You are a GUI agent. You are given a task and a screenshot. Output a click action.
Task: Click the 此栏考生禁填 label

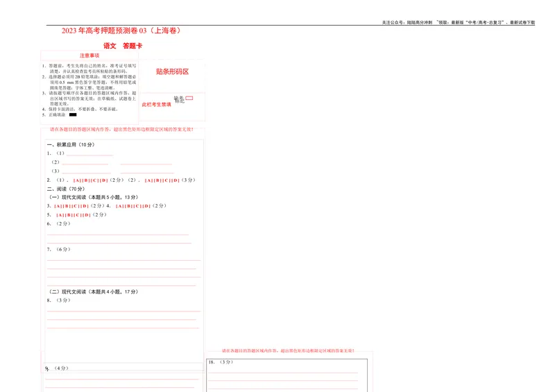tap(157, 105)
